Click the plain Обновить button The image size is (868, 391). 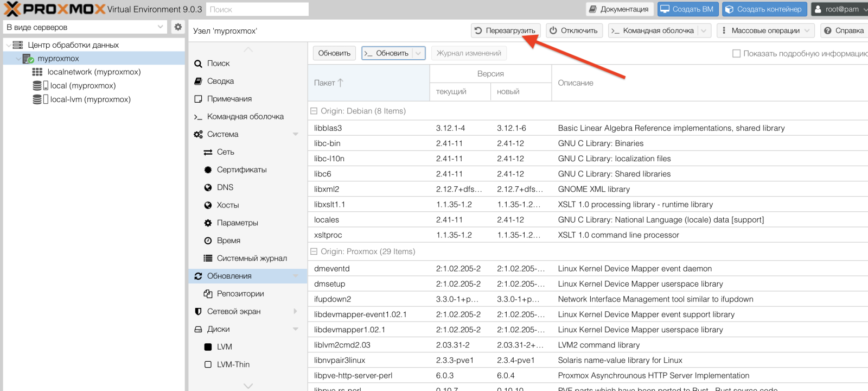tap(335, 53)
